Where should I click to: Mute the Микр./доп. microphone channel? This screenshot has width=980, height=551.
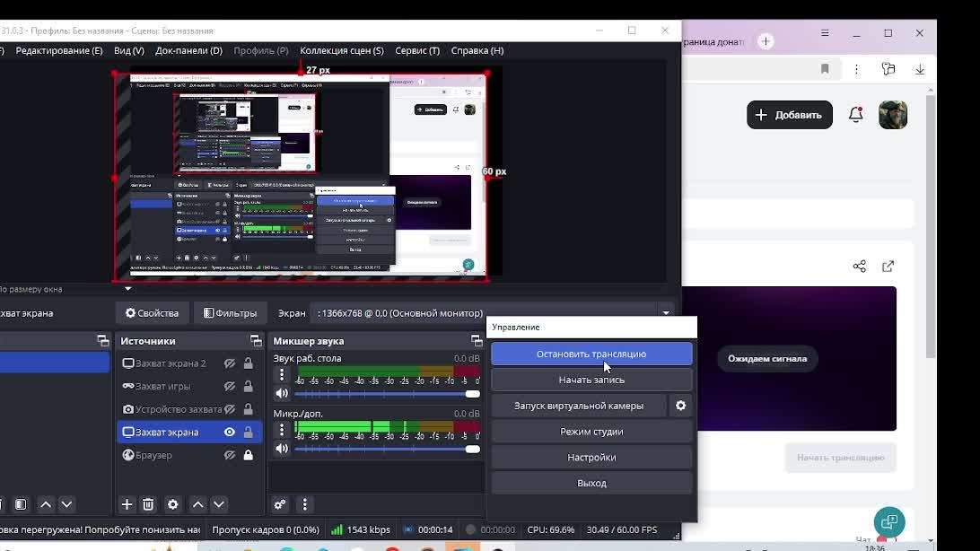pyautogui.click(x=282, y=449)
